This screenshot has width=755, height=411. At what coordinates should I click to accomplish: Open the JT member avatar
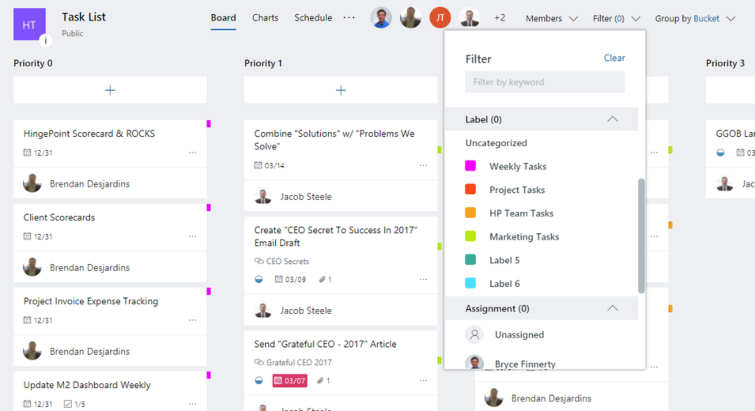[440, 18]
